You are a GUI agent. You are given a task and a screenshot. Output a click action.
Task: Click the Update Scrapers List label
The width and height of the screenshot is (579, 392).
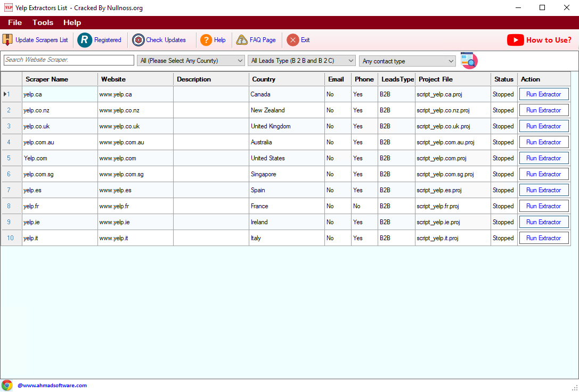42,40
